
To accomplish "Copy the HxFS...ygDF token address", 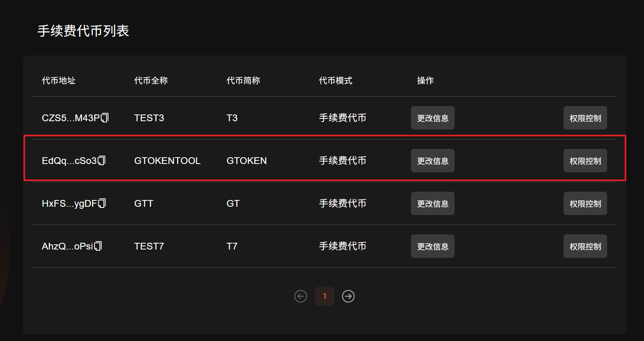I will point(102,203).
